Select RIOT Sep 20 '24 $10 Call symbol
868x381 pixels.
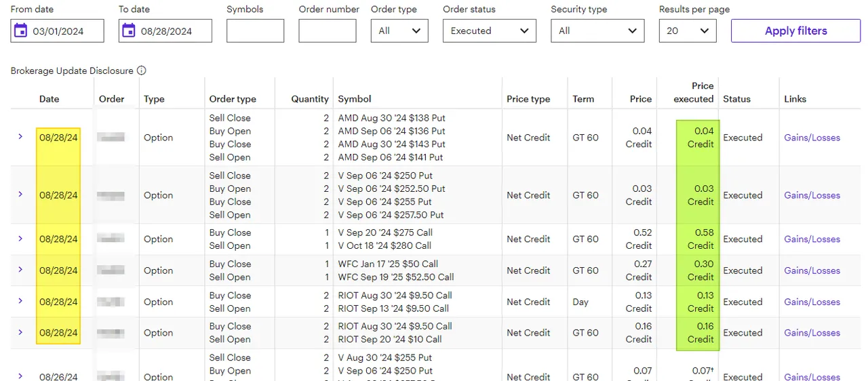point(390,339)
